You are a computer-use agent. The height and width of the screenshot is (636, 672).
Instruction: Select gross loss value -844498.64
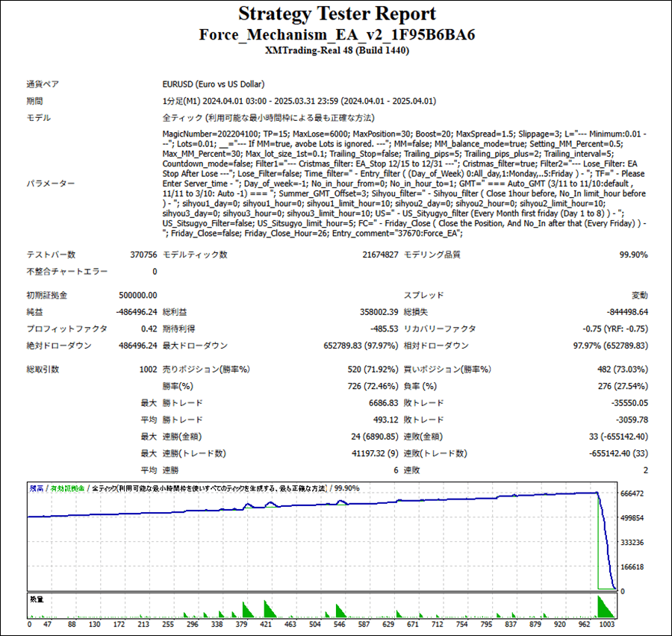pos(627,312)
